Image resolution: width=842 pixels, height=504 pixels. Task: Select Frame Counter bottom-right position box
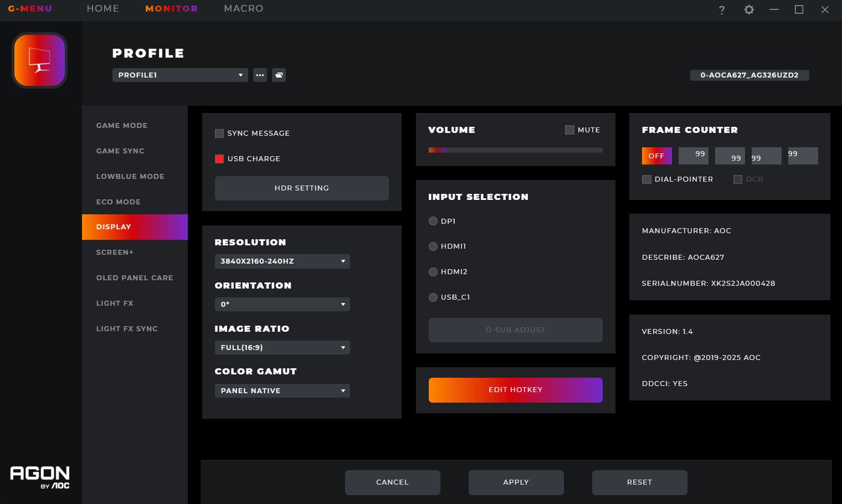(x=730, y=156)
